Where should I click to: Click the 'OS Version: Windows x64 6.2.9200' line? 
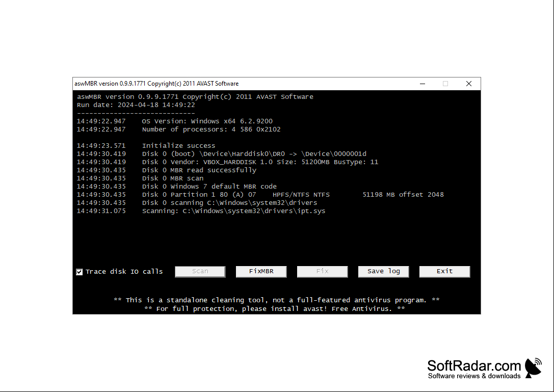pyautogui.click(x=174, y=121)
